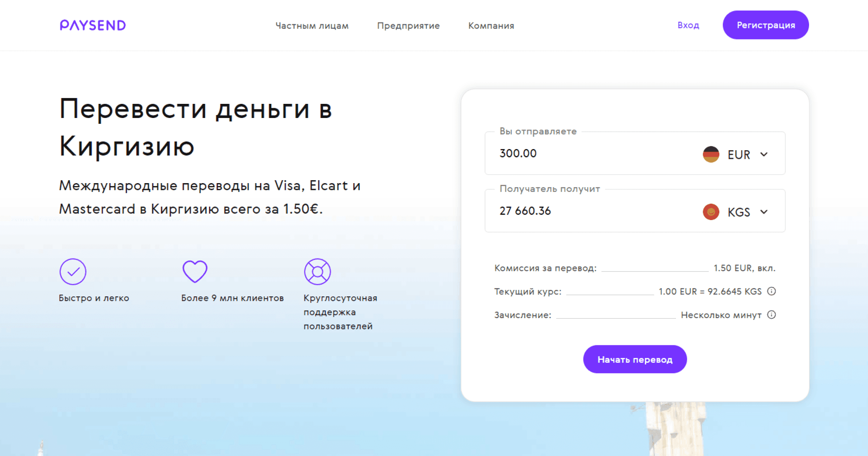Click the Начать перевод button

click(x=635, y=359)
